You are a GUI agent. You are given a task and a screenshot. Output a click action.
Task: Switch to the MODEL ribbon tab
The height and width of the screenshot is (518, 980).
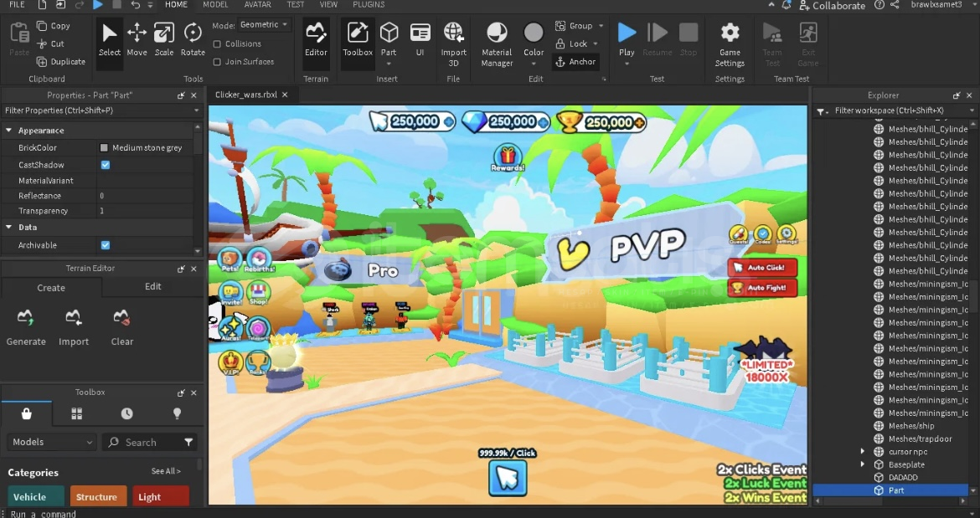[x=215, y=5]
